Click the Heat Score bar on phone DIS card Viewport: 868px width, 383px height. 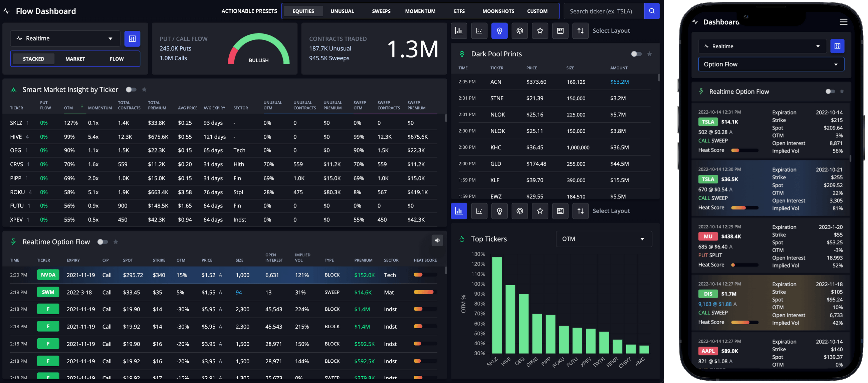745,322
